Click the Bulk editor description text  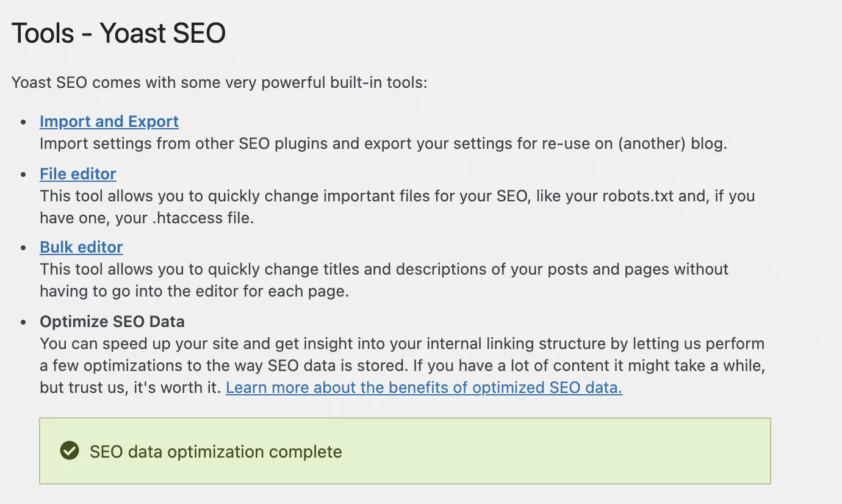384,269
